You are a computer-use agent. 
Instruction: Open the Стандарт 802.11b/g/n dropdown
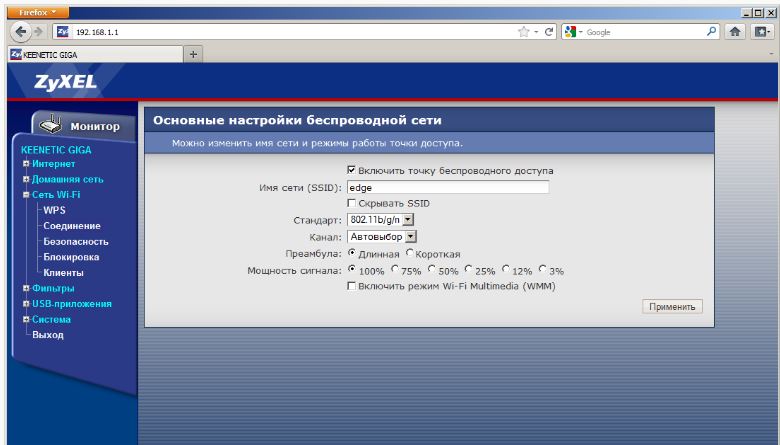coord(408,219)
